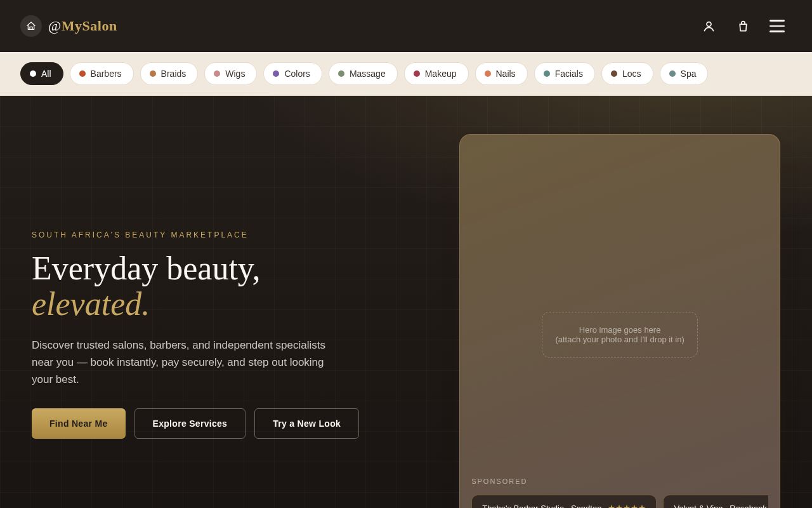Open the hamburger menu
812x508 pixels.
pos(777,26)
